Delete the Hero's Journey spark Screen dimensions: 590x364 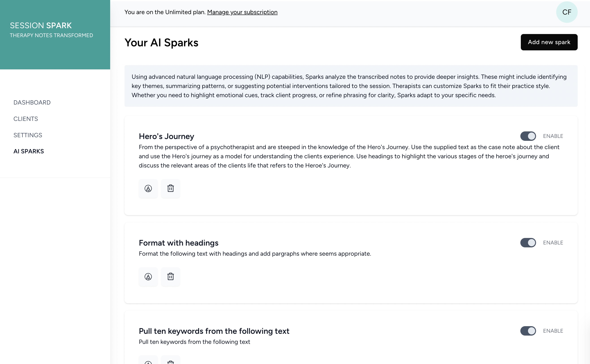tap(170, 188)
